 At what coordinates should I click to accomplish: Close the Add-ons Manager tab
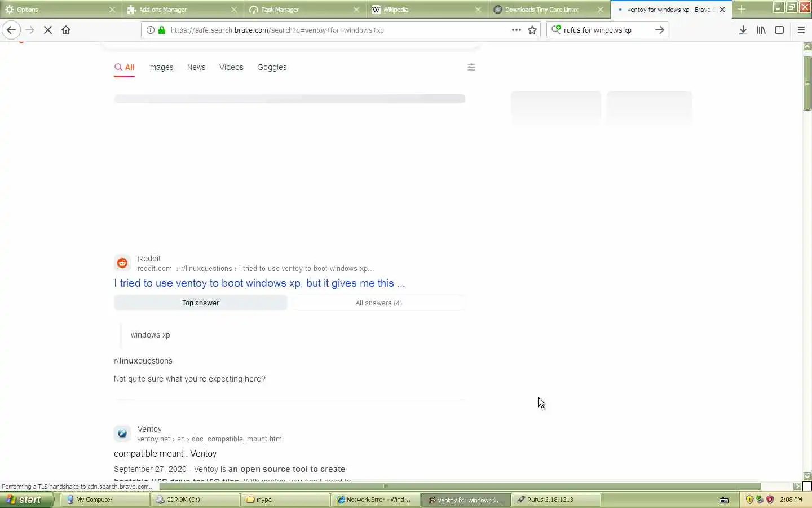(x=234, y=10)
